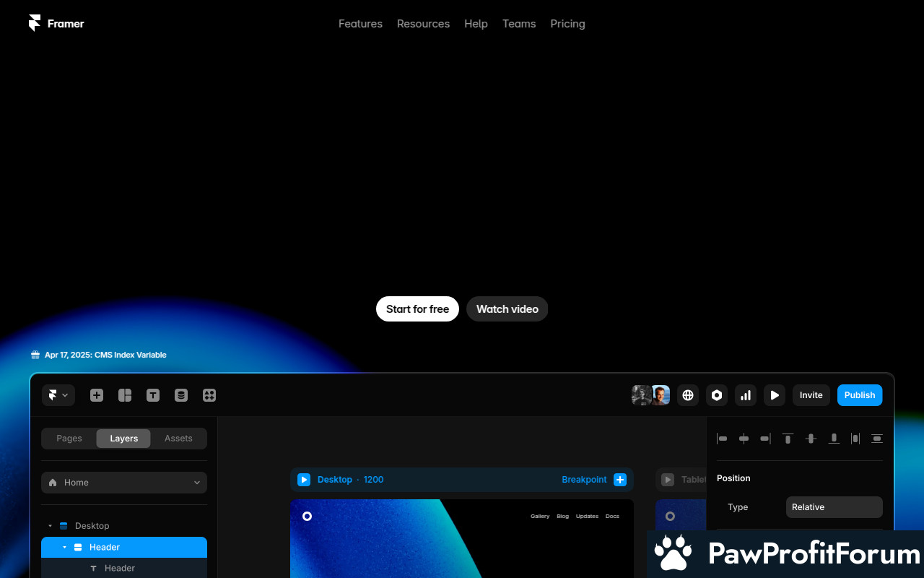Select the highlighted Header stack layer

[124, 548]
